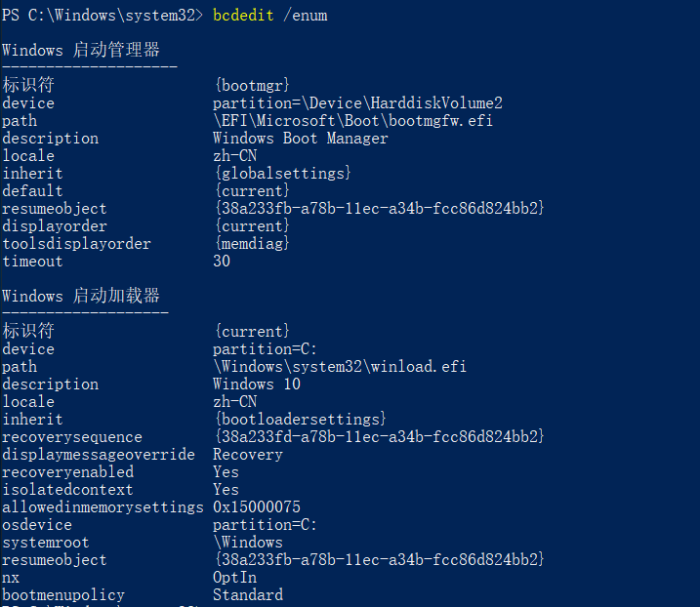Click the {memdiag} toolsdisplayorder value
700x607 pixels.
point(252,244)
